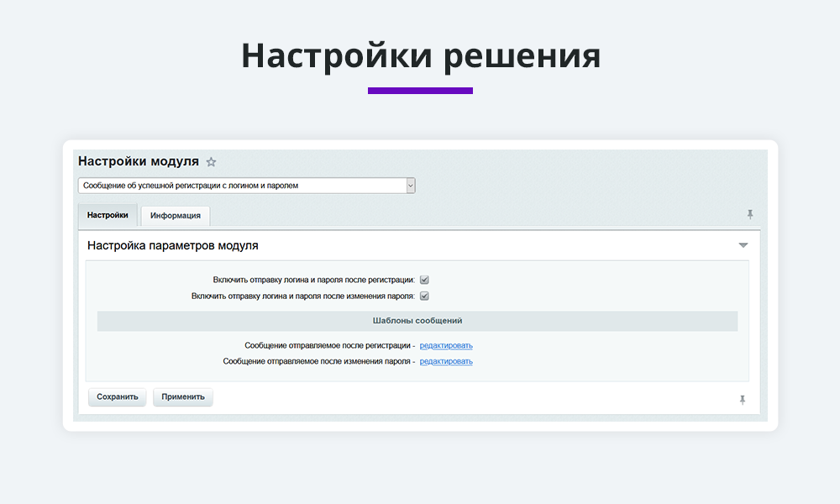This screenshot has width=840, height=504.
Task: Click the label for sending credentials after registration
Action: pos(313,280)
